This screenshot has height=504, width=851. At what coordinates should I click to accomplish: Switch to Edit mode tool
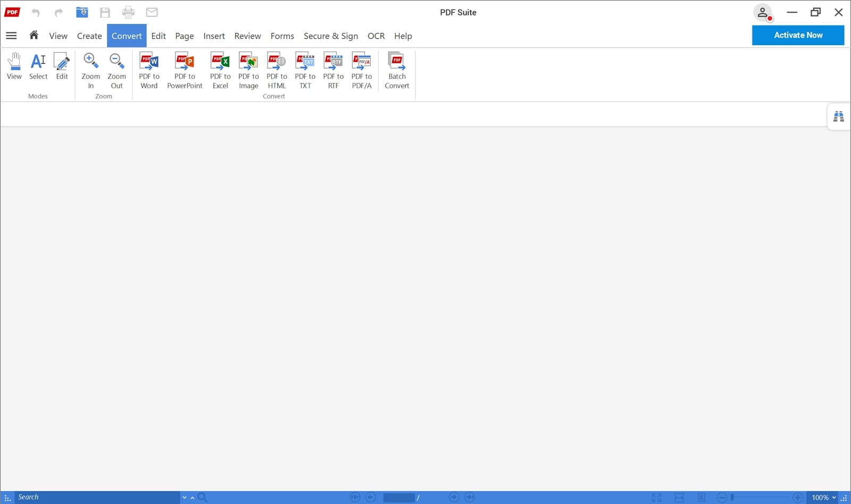click(62, 66)
